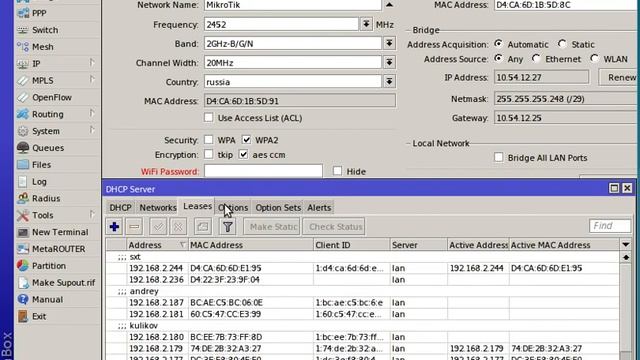Open Queues via its icon
Image resolution: width=640 pixels, height=360 pixels.
coord(23,148)
